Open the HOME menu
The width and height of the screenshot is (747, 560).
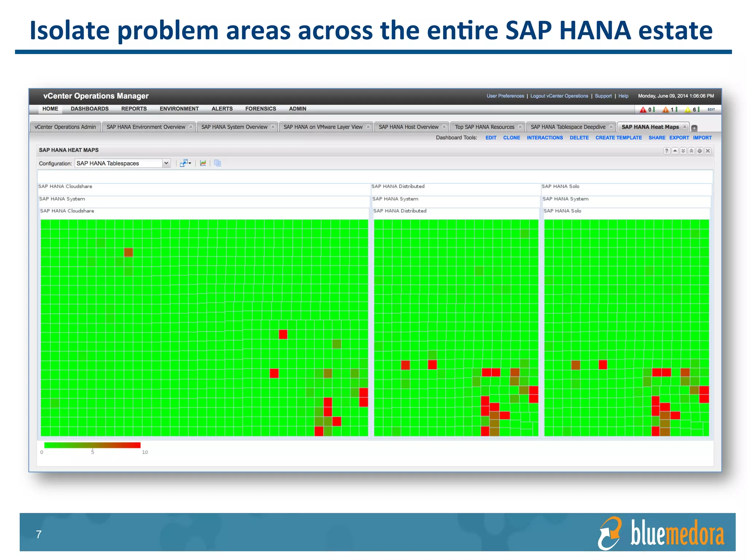tap(50, 109)
